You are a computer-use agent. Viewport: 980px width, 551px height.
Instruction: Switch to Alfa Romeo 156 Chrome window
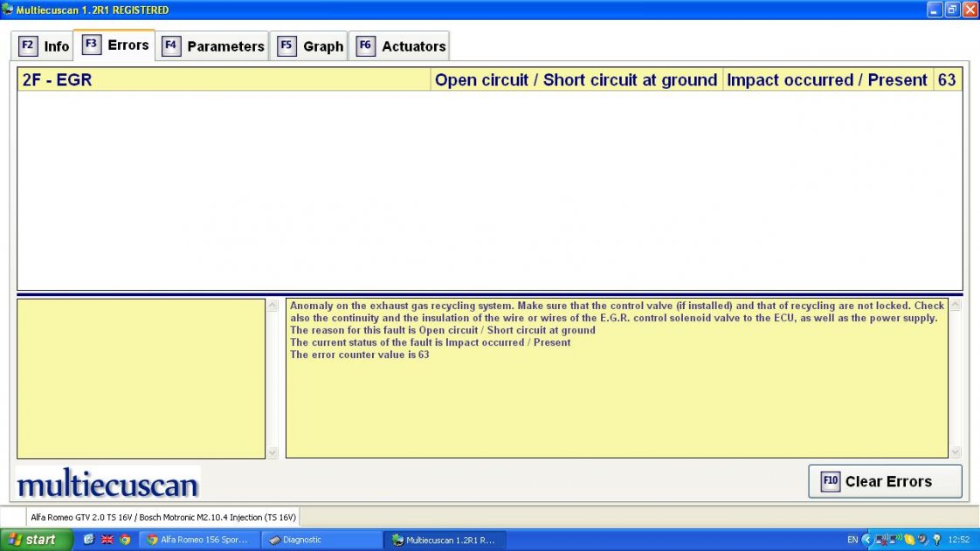(199, 540)
